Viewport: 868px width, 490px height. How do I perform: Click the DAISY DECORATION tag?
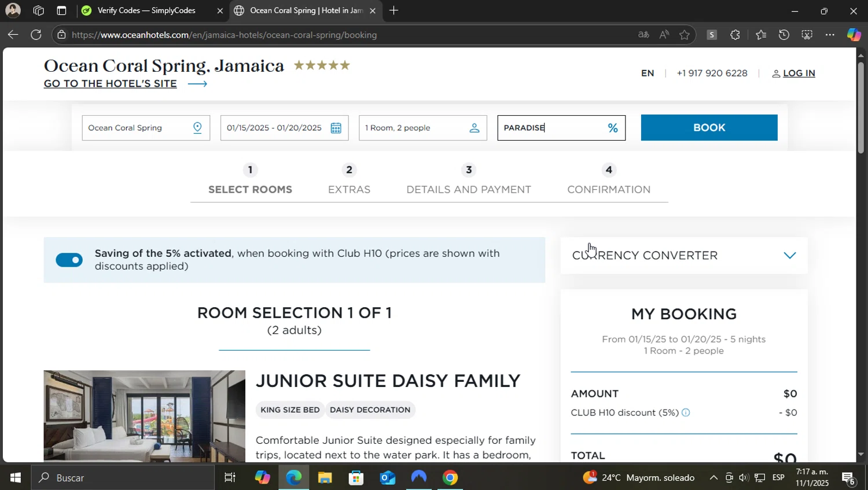370,410
